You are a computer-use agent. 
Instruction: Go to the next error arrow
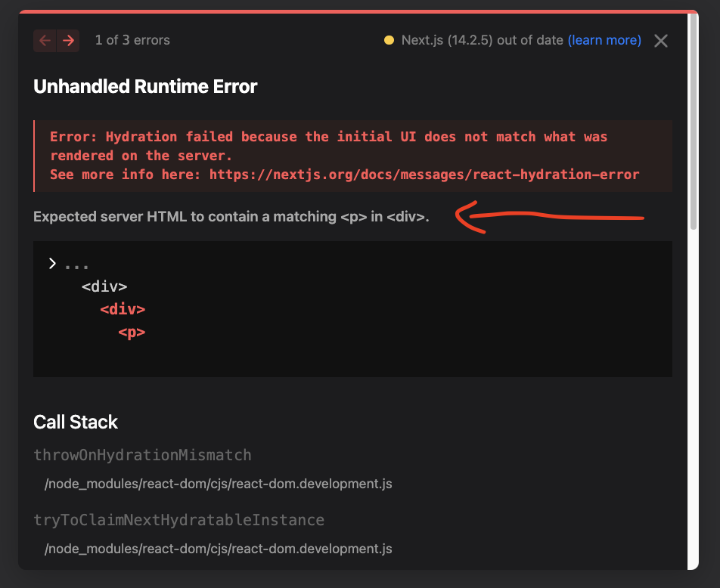68,40
